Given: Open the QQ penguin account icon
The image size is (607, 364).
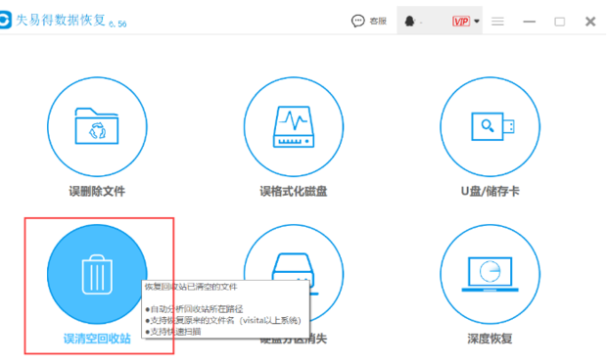Looking at the screenshot, I should pos(409,21).
